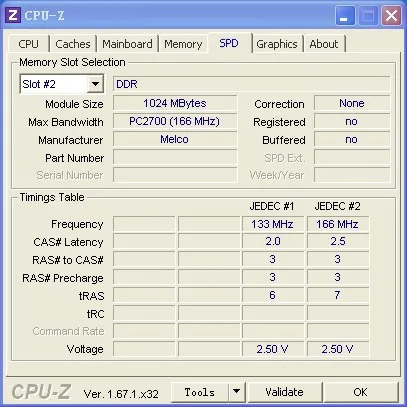407x407 pixels.
Task: Open the Graphics tab
Action: [x=277, y=44]
